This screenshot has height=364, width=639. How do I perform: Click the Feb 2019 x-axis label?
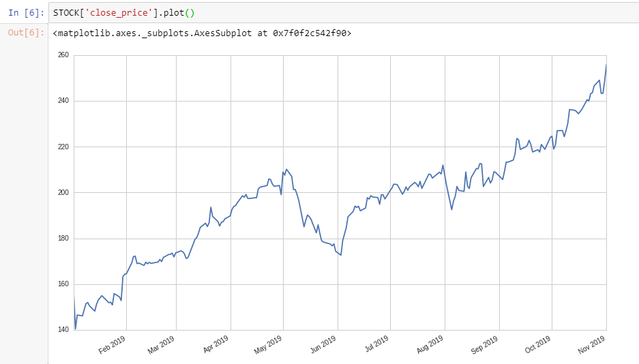coord(112,345)
